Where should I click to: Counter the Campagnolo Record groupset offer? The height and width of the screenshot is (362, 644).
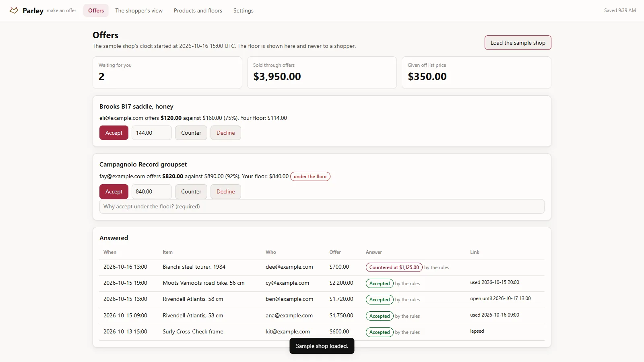click(x=191, y=191)
